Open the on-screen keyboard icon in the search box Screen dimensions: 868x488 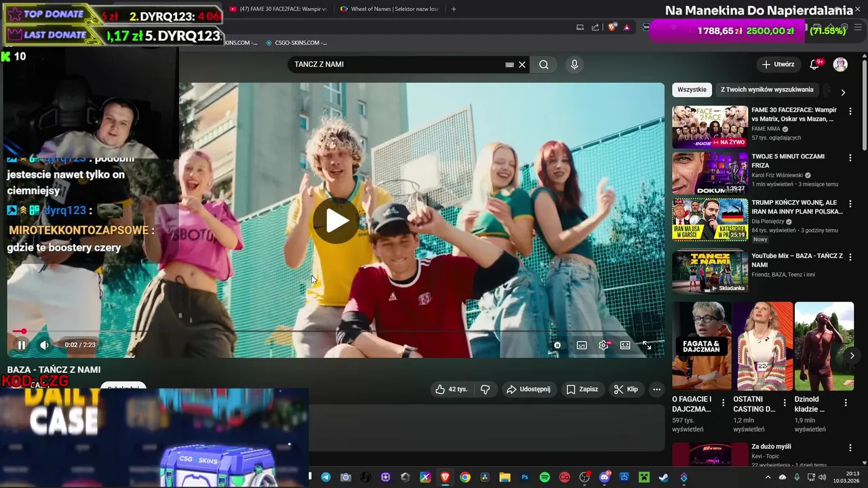click(x=509, y=64)
